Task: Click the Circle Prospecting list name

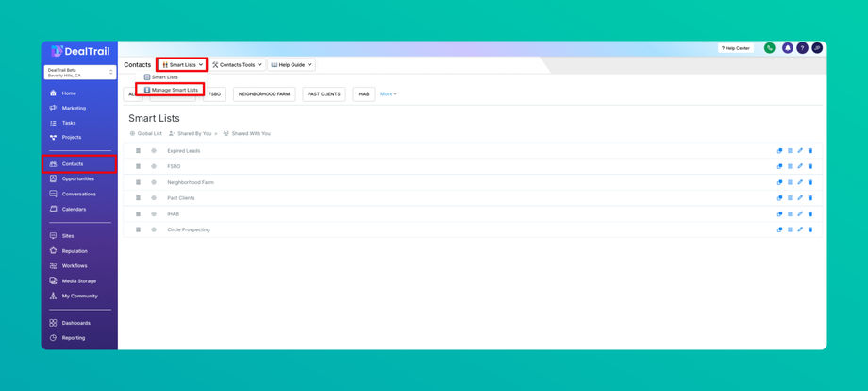Action: (x=189, y=229)
